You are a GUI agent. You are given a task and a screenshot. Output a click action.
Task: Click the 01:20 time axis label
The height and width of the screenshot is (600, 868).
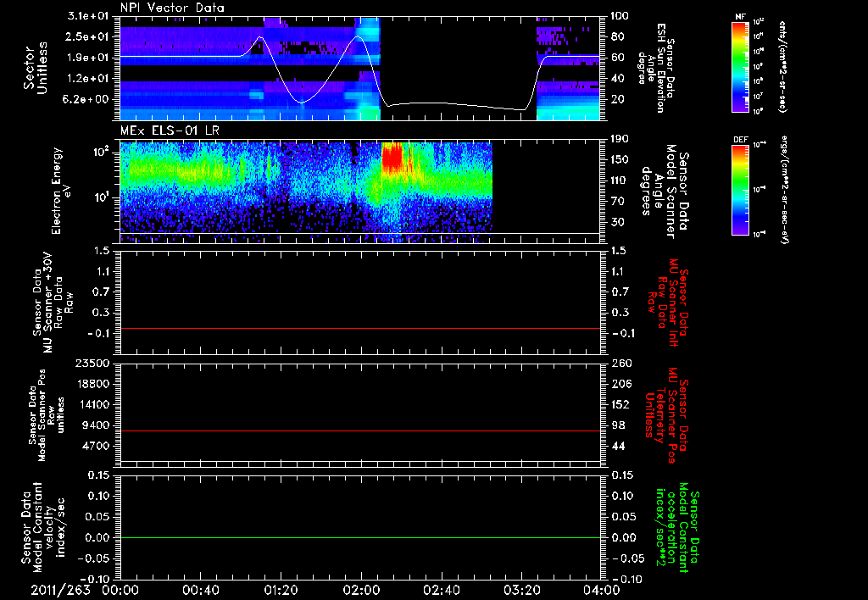pyautogui.click(x=281, y=591)
